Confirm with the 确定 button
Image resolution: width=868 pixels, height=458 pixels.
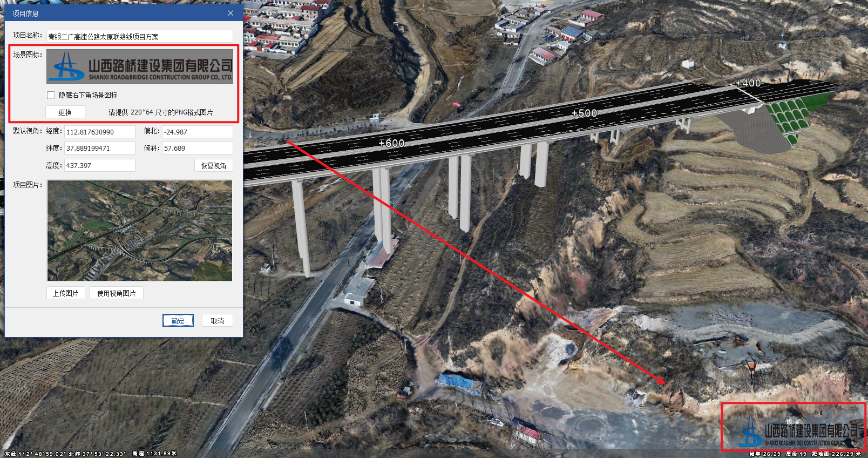[178, 320]
